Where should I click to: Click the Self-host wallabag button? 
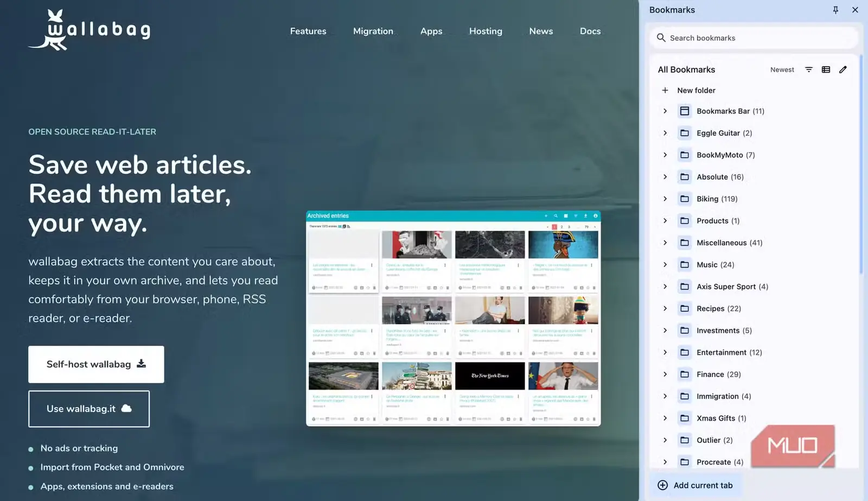click(96, 364)
